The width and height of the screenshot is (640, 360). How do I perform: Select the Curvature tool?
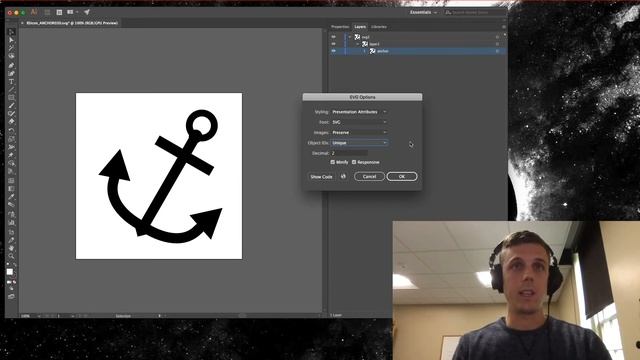(11, 73)
